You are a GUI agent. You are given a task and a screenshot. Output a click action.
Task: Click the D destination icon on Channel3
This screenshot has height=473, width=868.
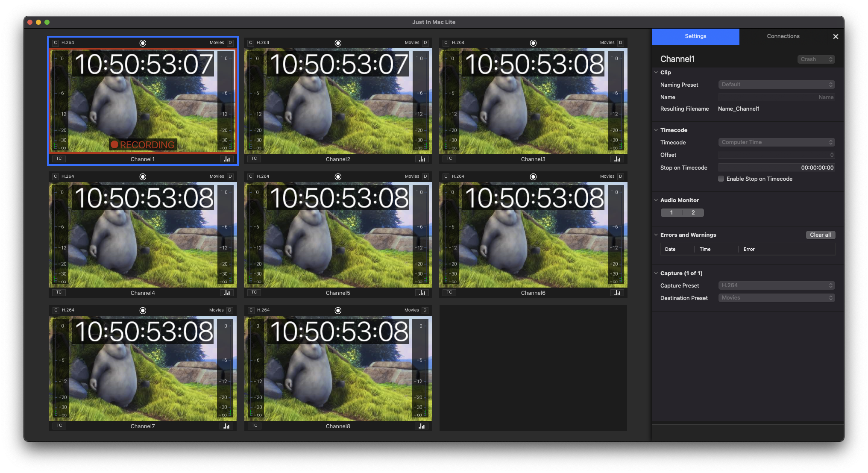click(621, 43)
